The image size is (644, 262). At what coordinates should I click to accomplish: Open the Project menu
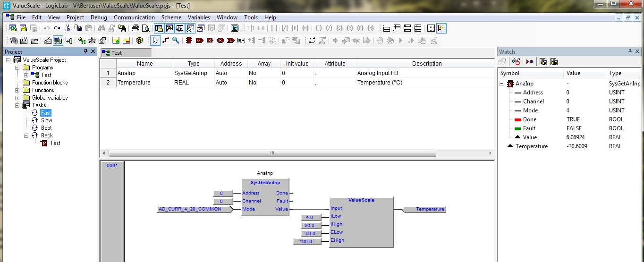coord(75,17)
